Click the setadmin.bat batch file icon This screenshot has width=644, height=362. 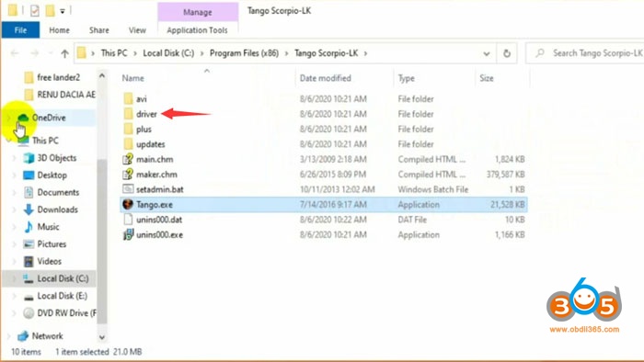pos(128,189)
